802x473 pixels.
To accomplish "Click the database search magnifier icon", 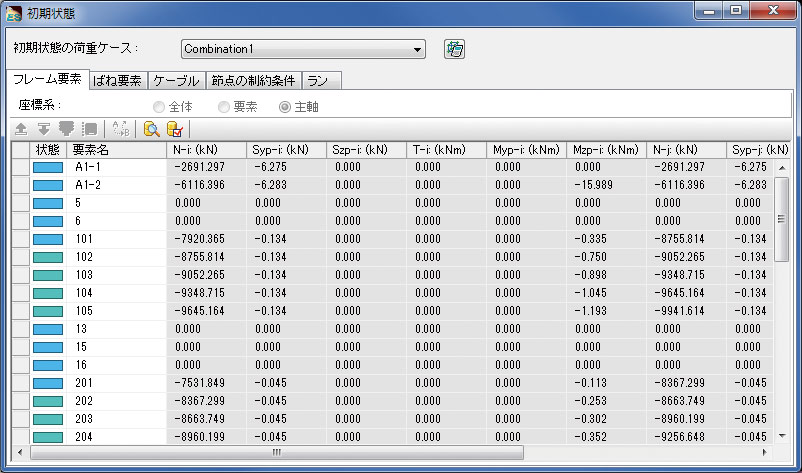I will point(151,129).
